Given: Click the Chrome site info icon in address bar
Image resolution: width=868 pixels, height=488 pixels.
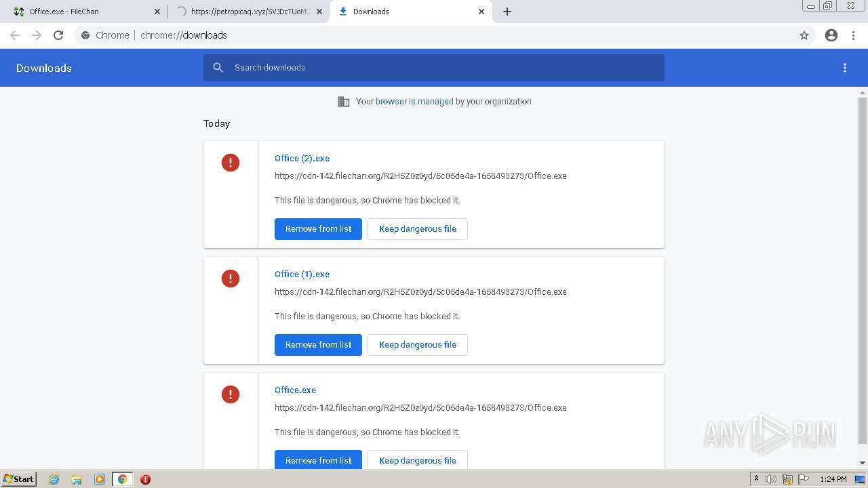Looking at the screenshot, I should click(85, 35).
